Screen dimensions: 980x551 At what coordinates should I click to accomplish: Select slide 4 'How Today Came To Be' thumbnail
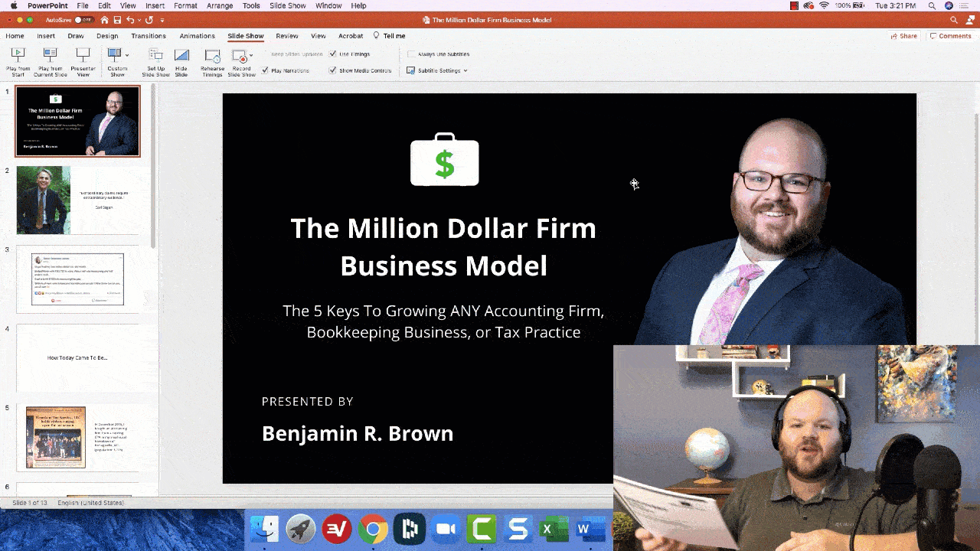click(x=78, y=357)
